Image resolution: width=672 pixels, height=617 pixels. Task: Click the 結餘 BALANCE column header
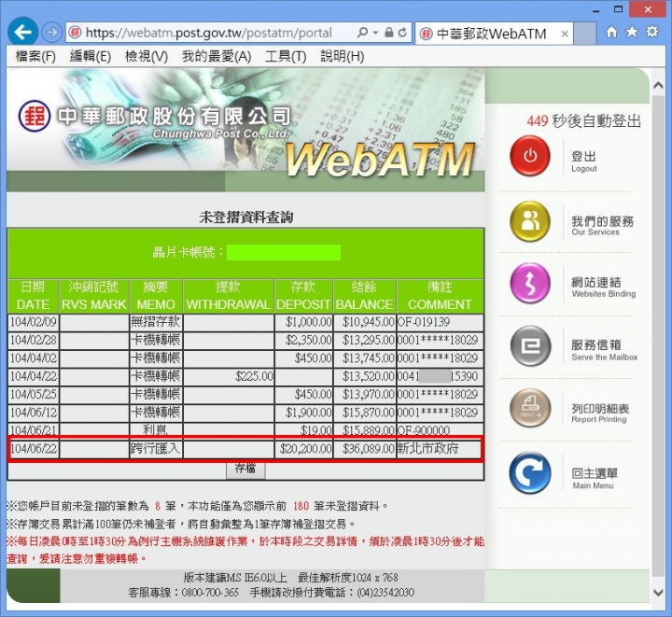pyautogui.click(x=364, y=296)
